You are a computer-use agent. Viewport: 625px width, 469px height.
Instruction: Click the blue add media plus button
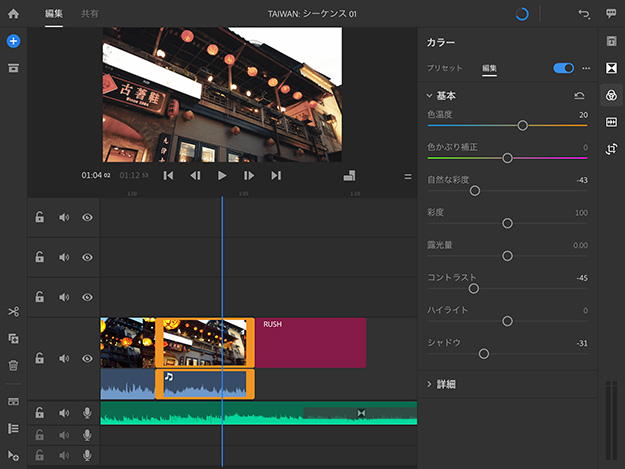[13, 41]
